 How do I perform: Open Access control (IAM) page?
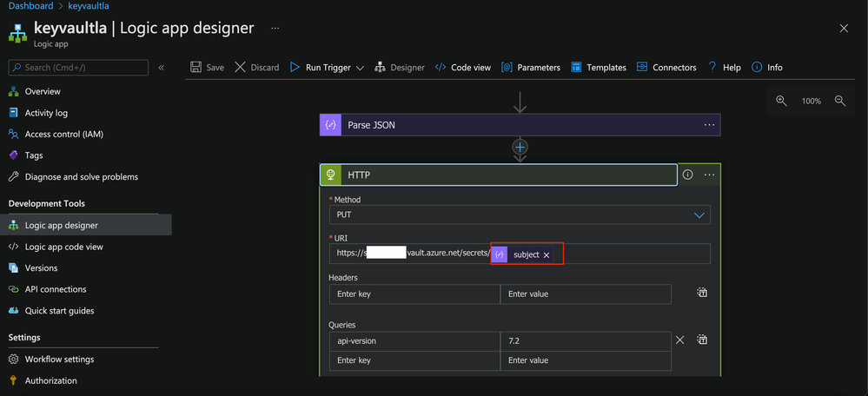click(64, 134)
